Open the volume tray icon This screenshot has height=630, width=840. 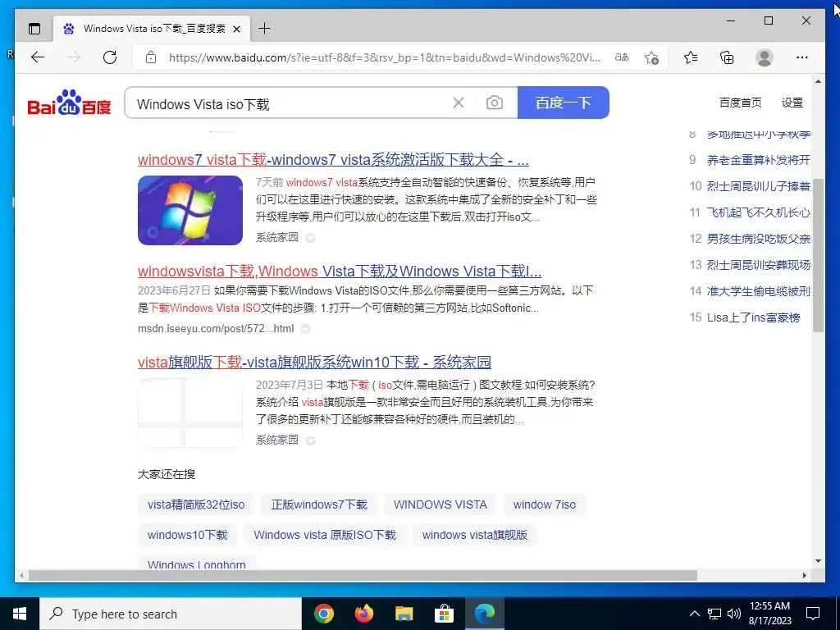tap(734, 614)
